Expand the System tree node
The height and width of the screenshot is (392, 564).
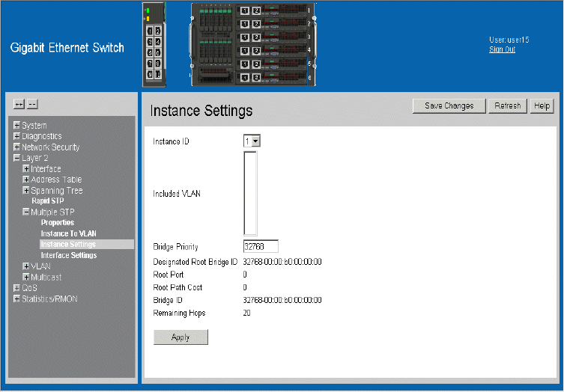click(16, 126)
